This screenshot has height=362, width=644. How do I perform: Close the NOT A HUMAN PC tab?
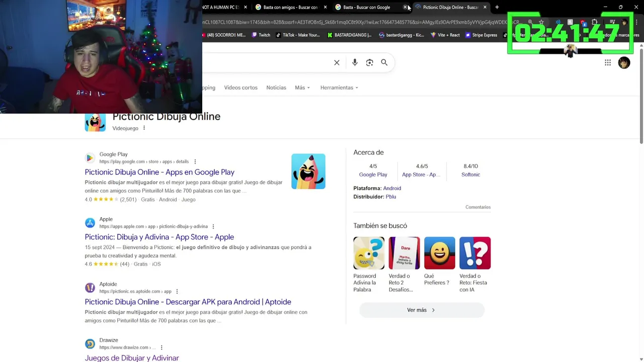(x=246, y=7)
